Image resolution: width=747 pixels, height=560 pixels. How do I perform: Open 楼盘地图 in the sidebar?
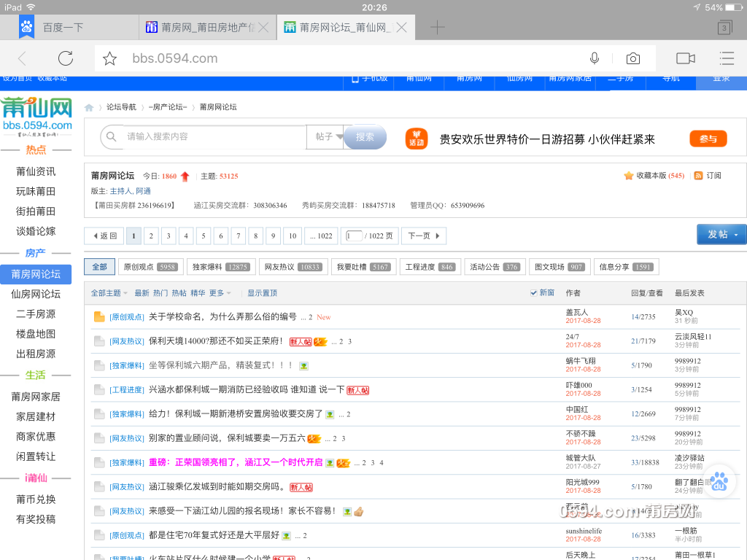coord(36,334)
